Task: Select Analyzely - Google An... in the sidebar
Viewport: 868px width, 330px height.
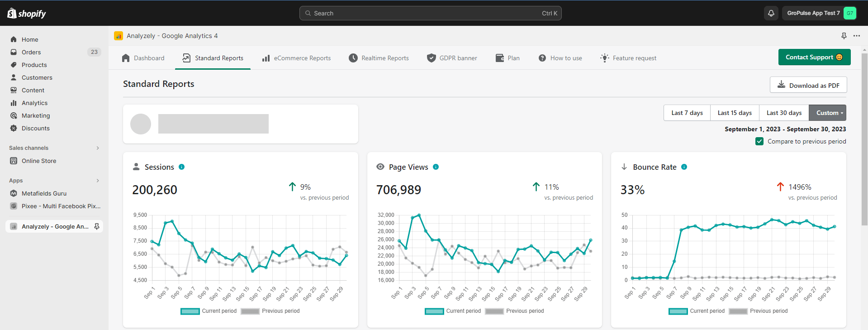Action: (x=54, y=226)
